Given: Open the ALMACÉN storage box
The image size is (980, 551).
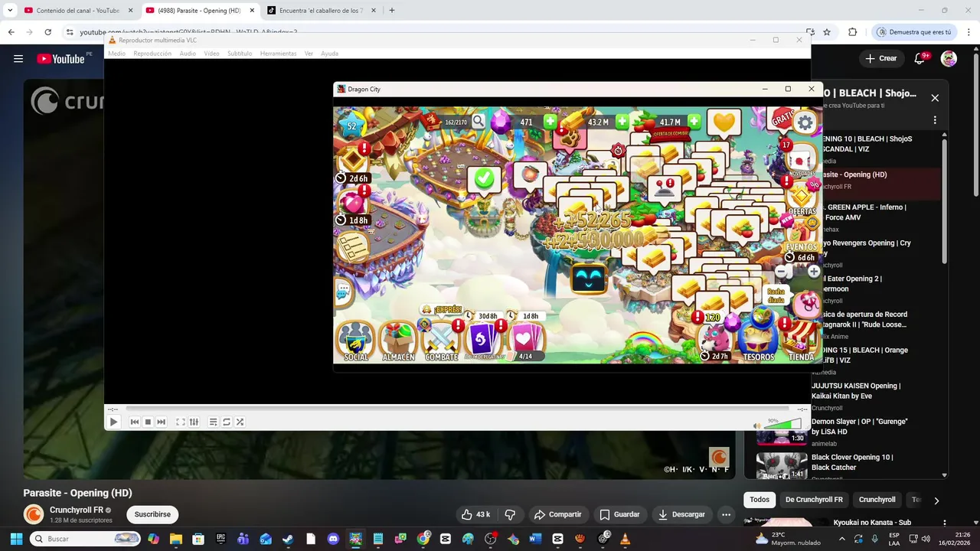Looking at the screenshot, I should click(398, 341).
